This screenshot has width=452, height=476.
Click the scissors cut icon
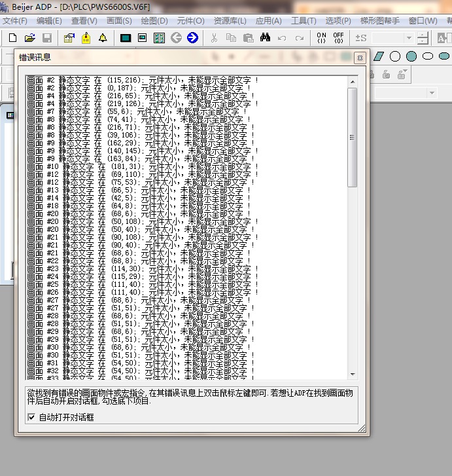click(x=214, y=38)
